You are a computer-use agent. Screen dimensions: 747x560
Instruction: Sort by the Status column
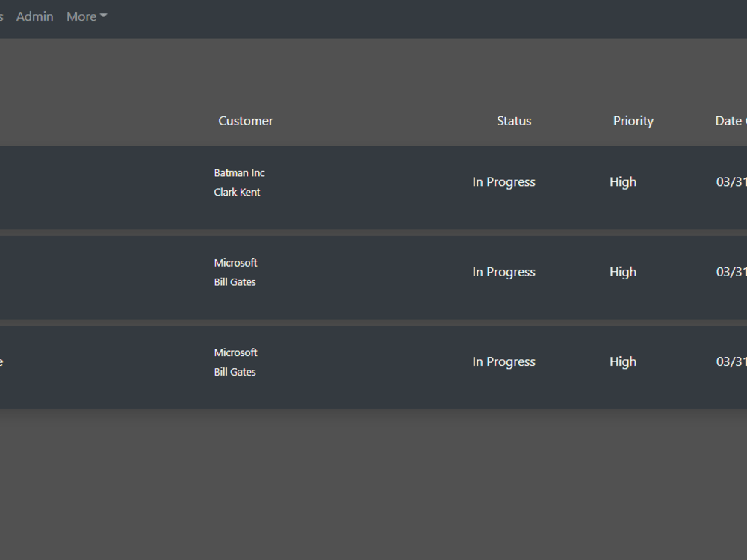513,120
